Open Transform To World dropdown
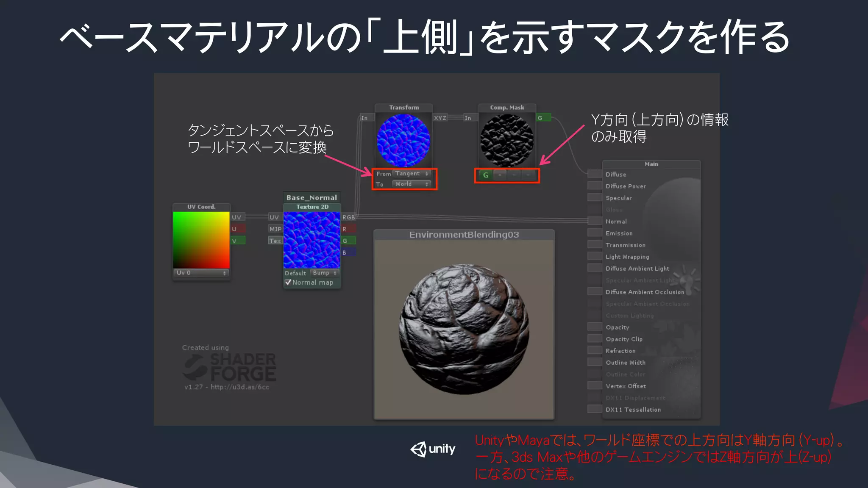Screen dimensions: 868x488 pos(412,184)
